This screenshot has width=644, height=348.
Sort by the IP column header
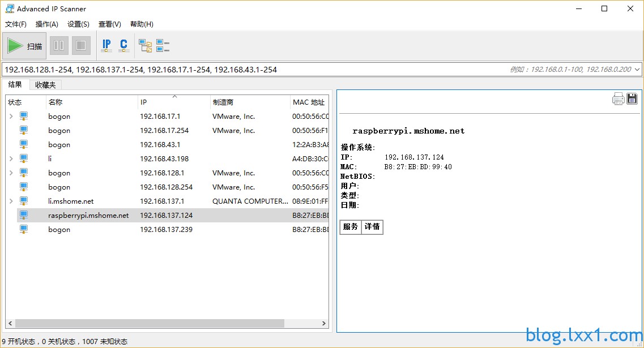click(174, 102)
